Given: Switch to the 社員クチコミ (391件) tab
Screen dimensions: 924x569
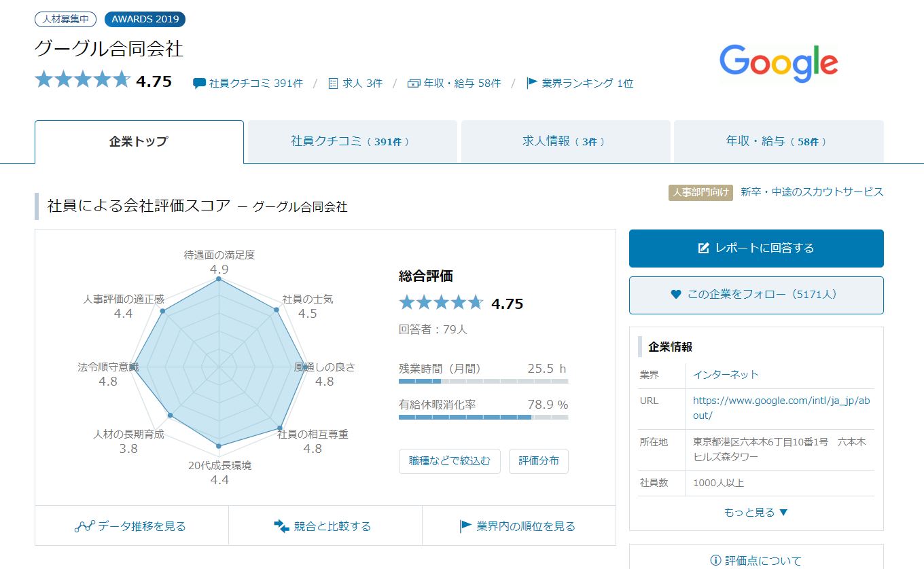Looking at the screenshot, I should click(x=351, y=141).
